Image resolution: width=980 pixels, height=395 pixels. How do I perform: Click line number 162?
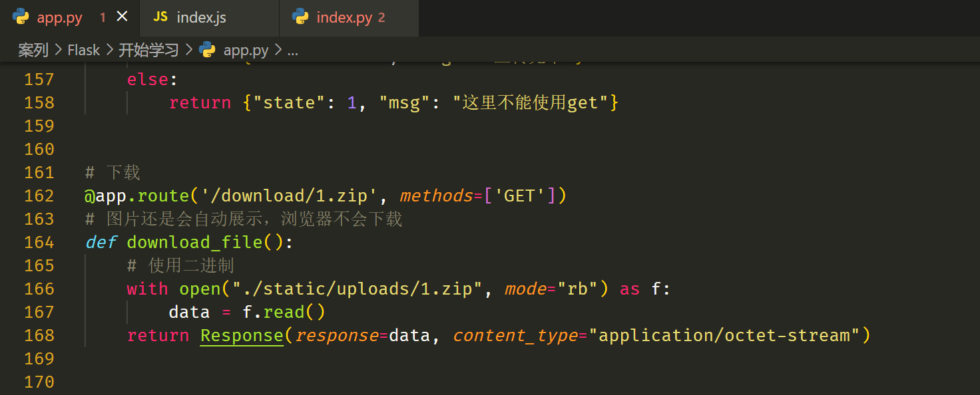(x=39, y=196)
